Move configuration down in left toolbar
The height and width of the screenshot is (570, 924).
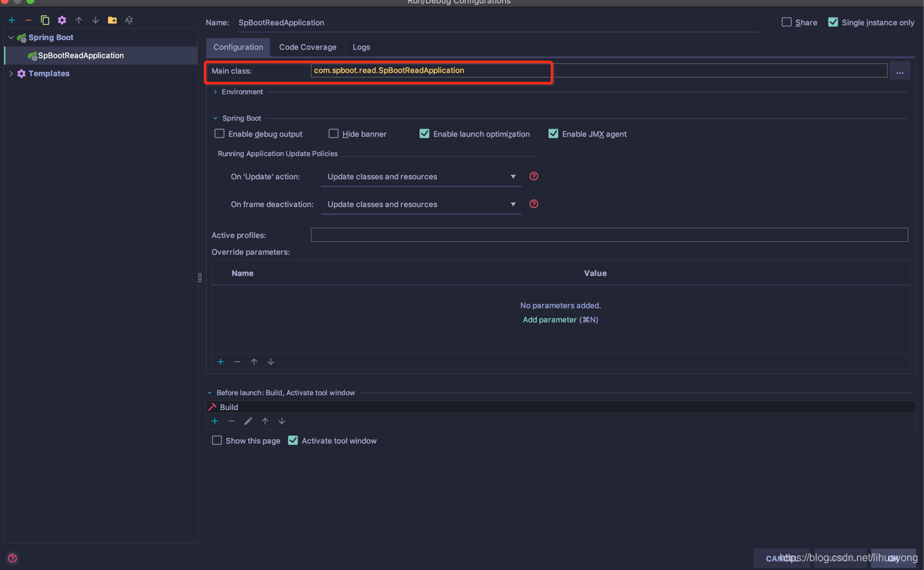click(95, 20)
